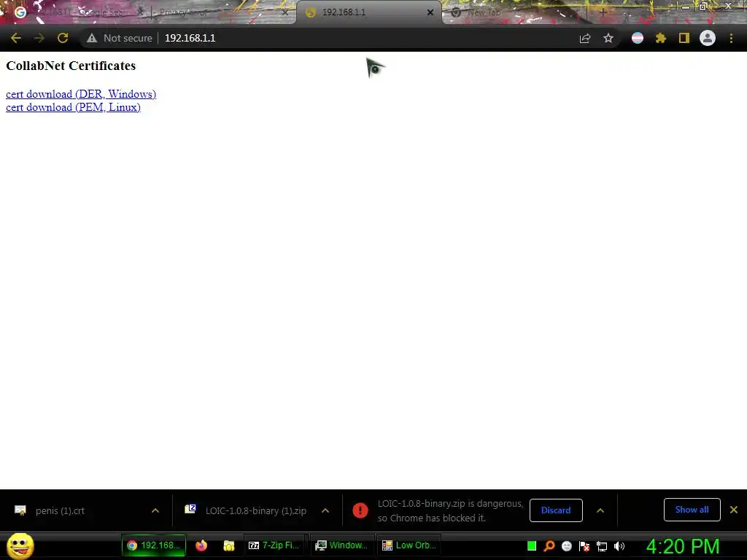Click the red dangerous download warning icon
Viewport: 747px width, 560px height.
coord(360,510)
